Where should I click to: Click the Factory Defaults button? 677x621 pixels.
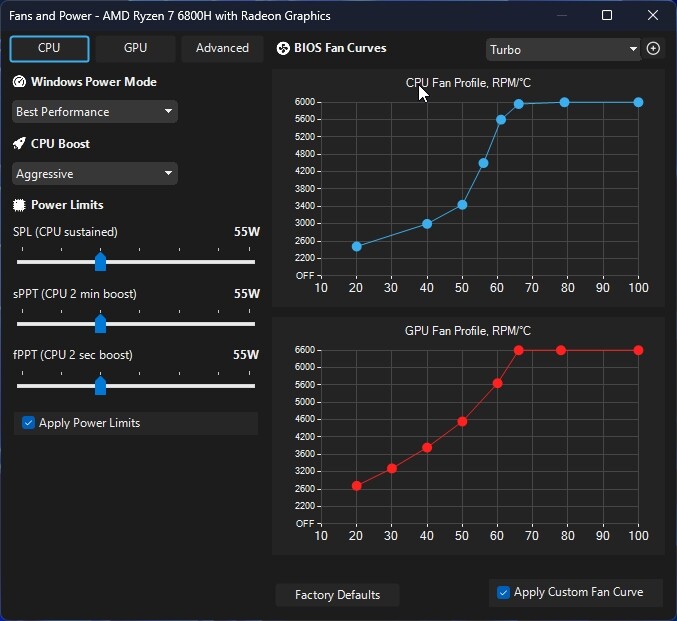point(337,595)
